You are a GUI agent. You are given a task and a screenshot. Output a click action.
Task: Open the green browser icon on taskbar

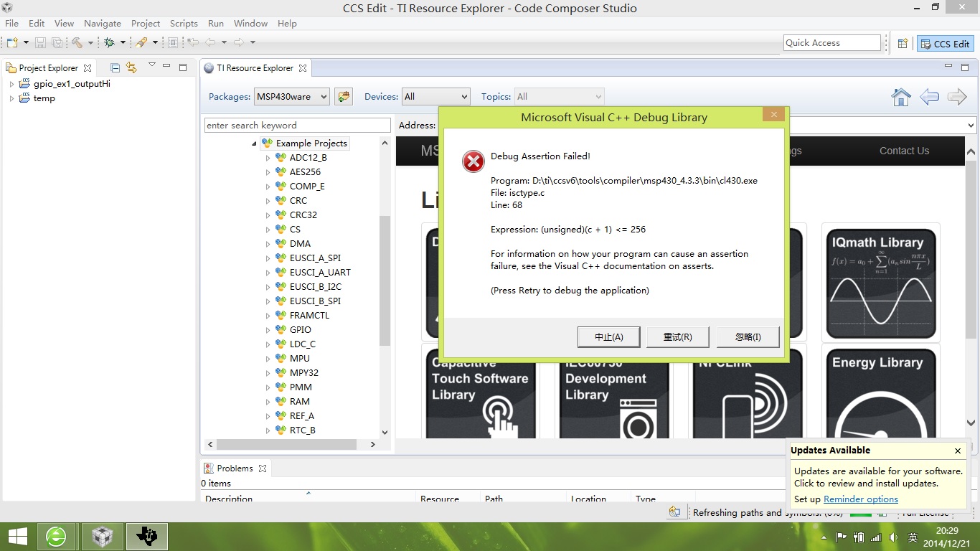coord(56,536)
